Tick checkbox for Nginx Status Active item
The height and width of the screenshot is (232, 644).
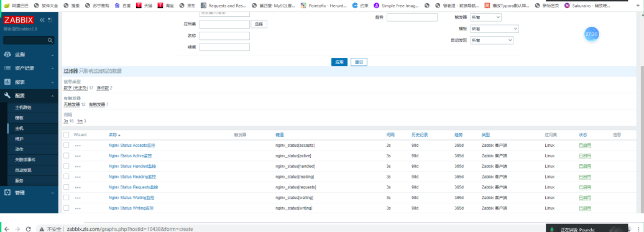67,155
